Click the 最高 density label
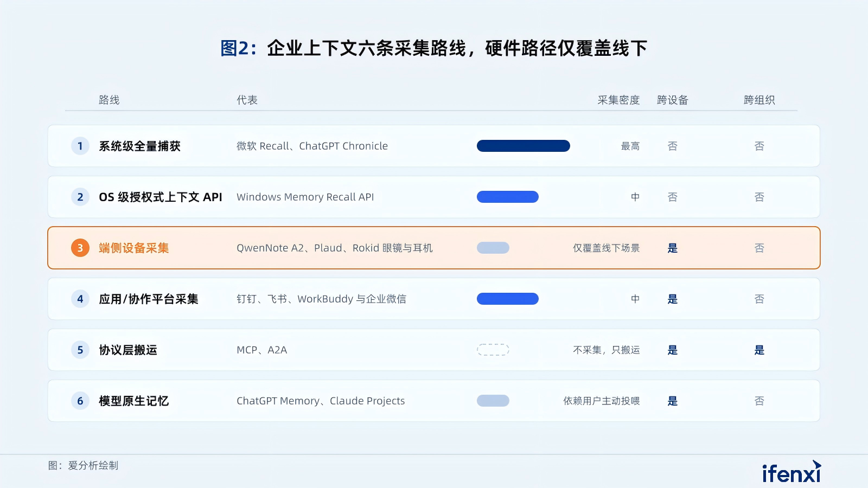This screenshot has height=488, width=868. point(630,146)
